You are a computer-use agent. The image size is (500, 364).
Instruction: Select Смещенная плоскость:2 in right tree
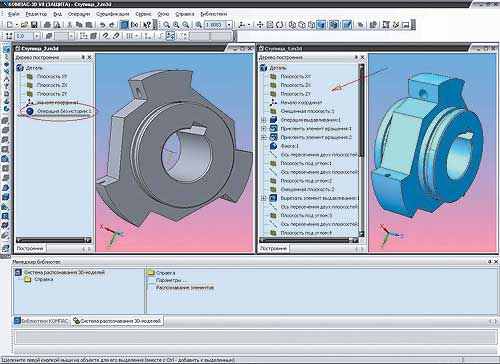(x=307, y=189)
